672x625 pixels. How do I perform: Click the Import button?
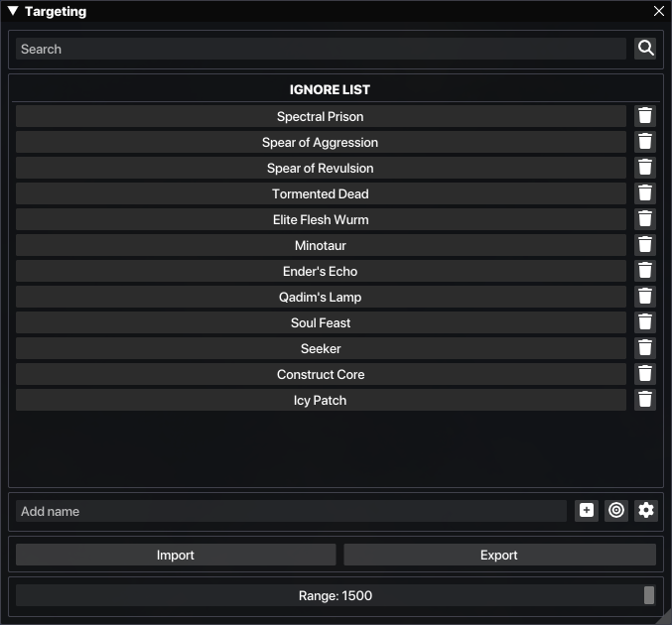(x=176, y=556)
